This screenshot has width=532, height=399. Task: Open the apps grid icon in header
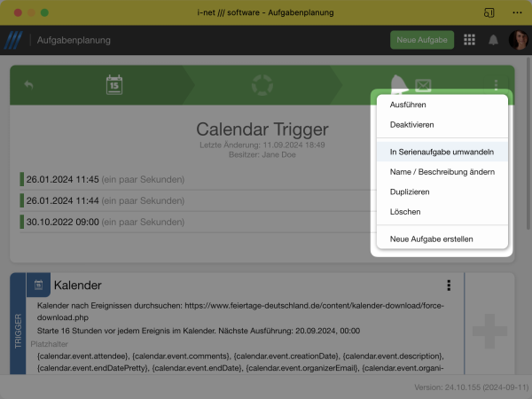point(469,40)
